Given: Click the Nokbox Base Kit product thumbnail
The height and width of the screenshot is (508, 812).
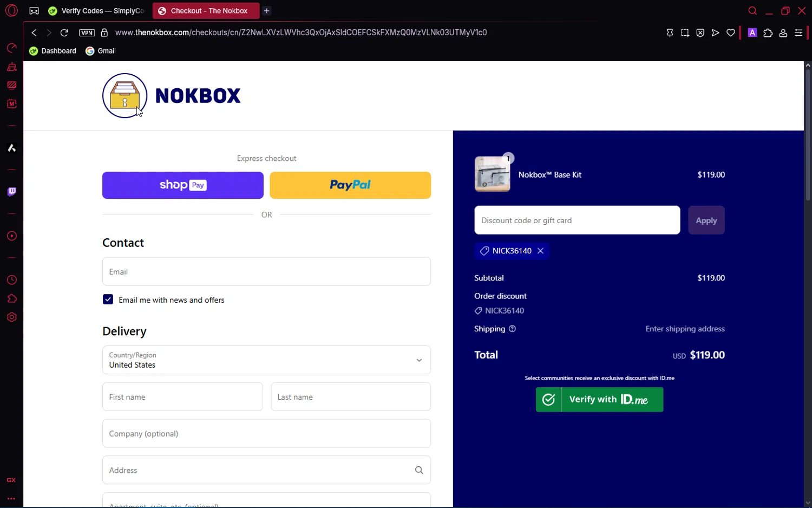Looking at the screenshot, I should click(x=492, y=174).
